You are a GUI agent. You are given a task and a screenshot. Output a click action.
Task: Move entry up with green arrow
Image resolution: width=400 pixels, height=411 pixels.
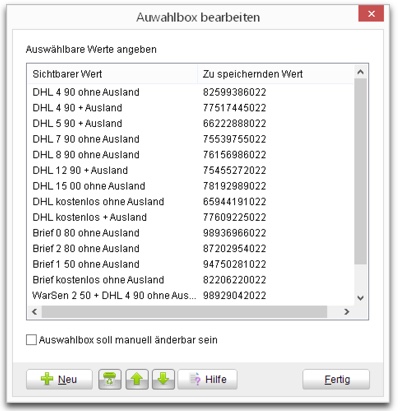coord(137,379)
